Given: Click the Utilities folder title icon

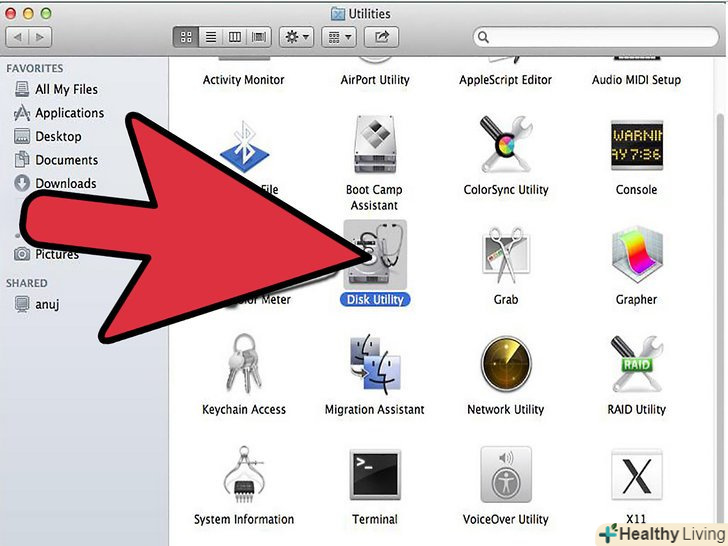Looking at the screenshot, I should tap(338, 13).
